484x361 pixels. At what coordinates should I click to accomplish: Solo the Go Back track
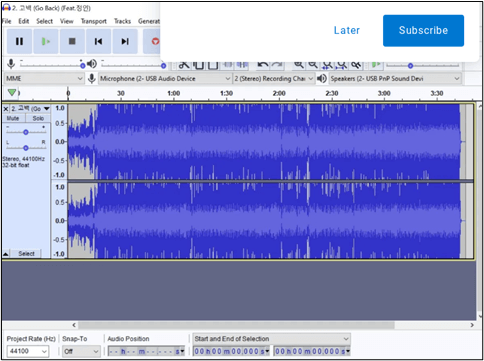click(x=38, y=118)
